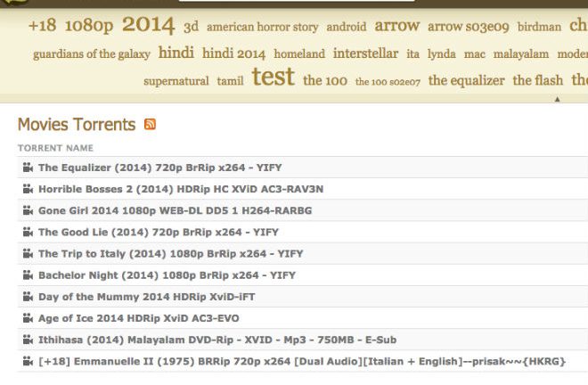Select the camera icon beside Emmanuelle II
The image size is (588, 385).
click(x=28, y=362)
